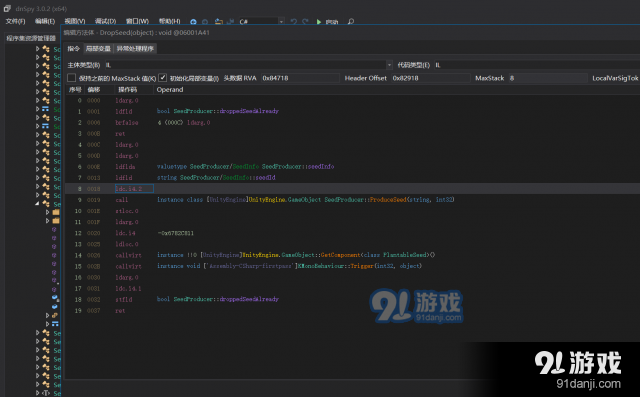Click the Operand column header
The width and height of the screenshot is (640, 397).
170,89
